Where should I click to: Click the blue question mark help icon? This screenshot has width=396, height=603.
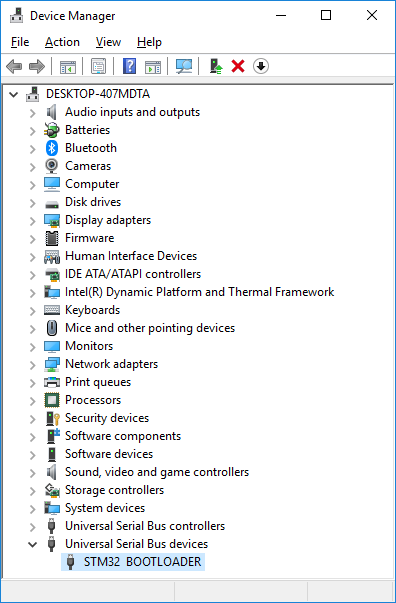click(x=130, y=67)
